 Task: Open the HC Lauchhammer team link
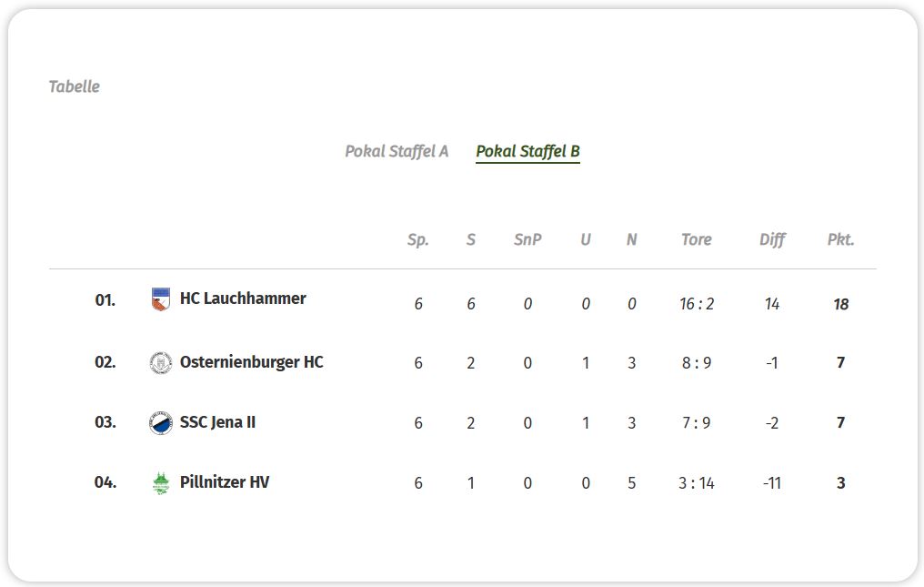click(243, 299)
